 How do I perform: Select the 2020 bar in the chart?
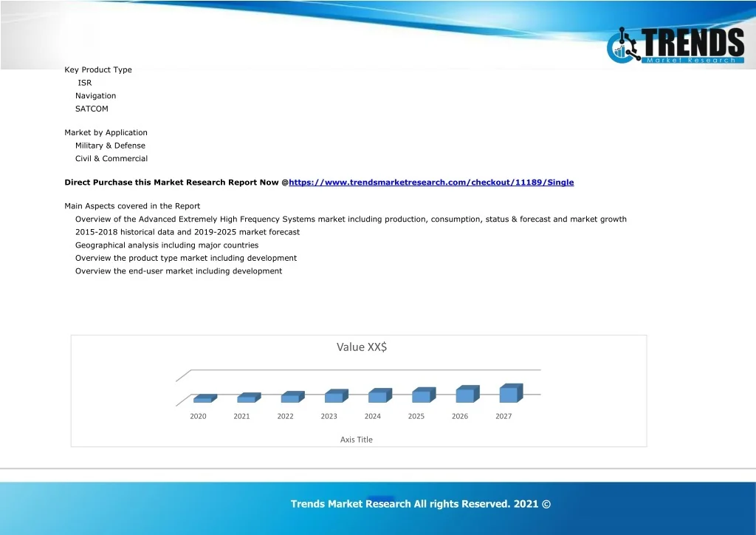tap(204, 399)
